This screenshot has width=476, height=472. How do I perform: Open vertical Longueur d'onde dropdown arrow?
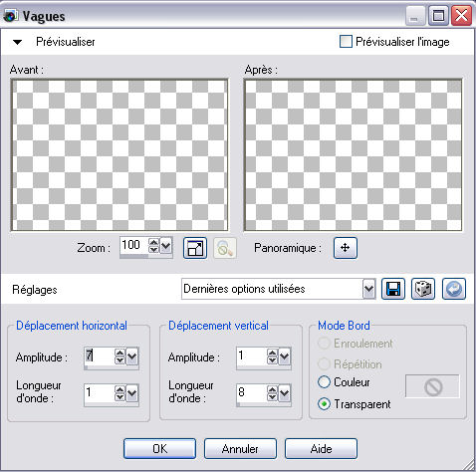pyautogui.click(x=285, y=393)
